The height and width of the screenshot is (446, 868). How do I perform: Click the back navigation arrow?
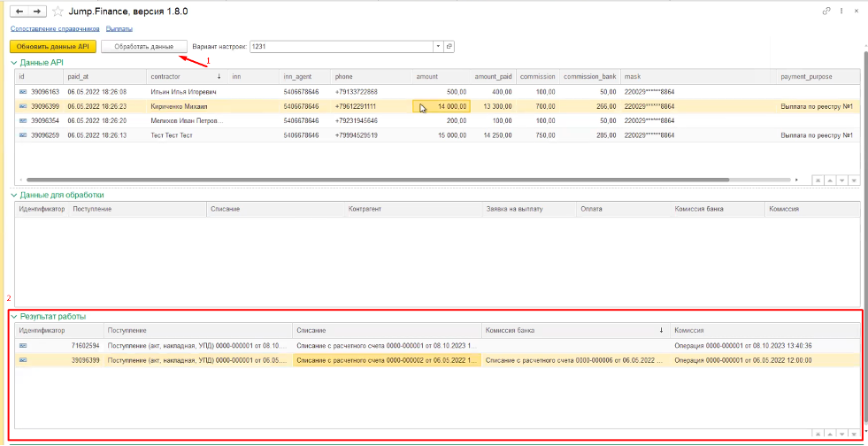tap(17, 12)
